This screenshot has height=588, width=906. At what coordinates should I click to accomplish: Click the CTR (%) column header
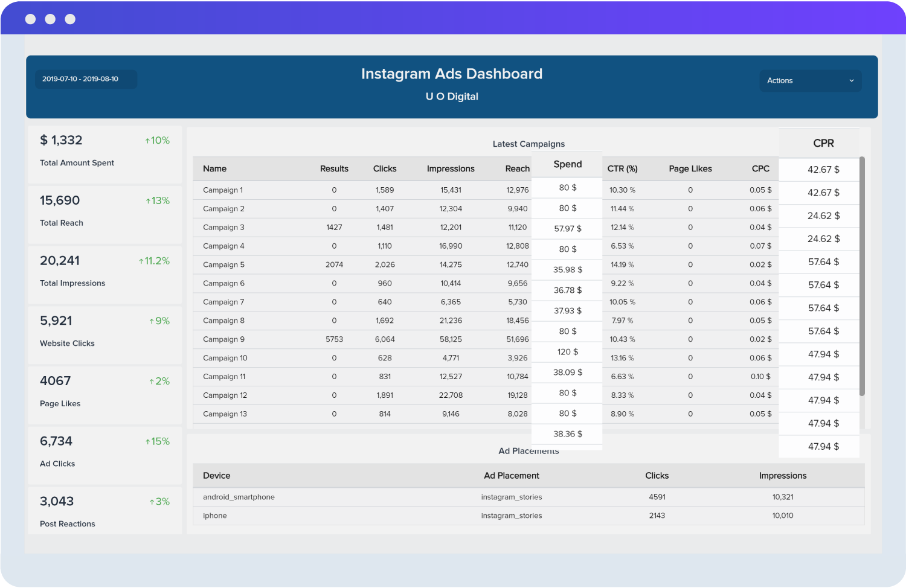(622, 169)
